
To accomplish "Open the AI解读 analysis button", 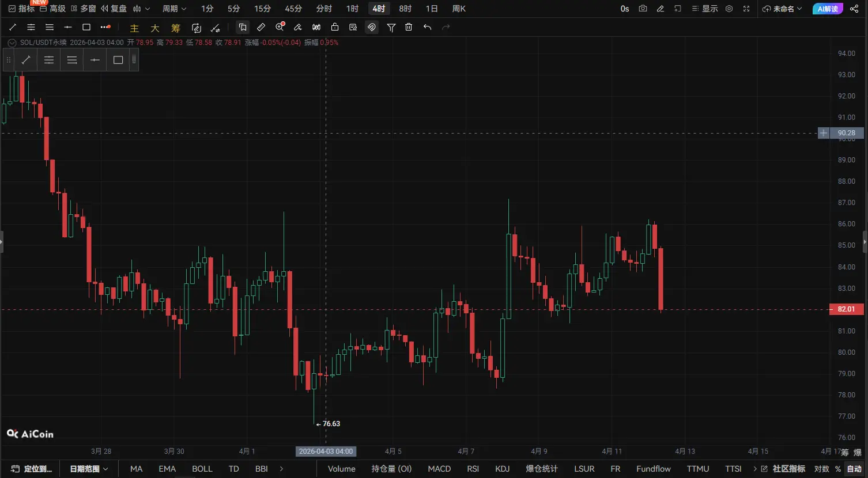I will [x=828, y=9].
